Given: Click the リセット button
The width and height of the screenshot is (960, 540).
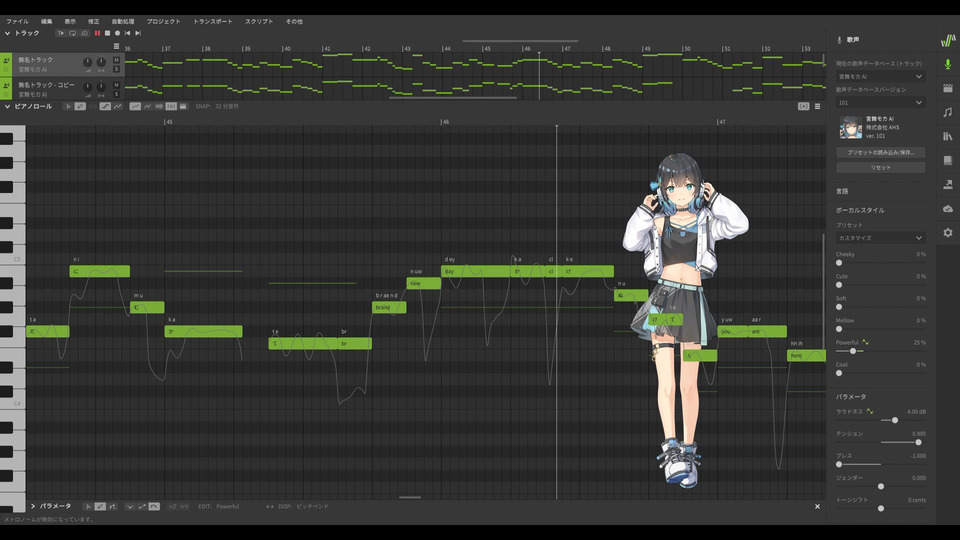Looking at the screenshot, I should pos(880,167).
